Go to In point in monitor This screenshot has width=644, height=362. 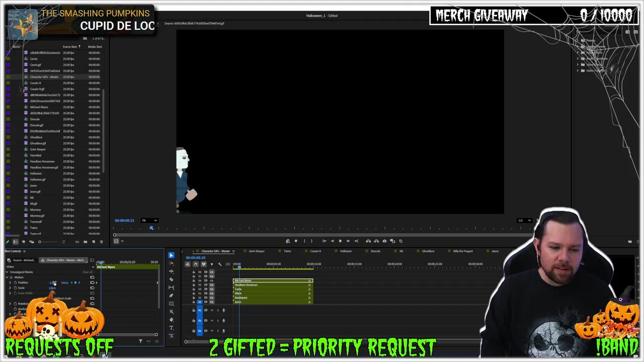coord(324,241)
